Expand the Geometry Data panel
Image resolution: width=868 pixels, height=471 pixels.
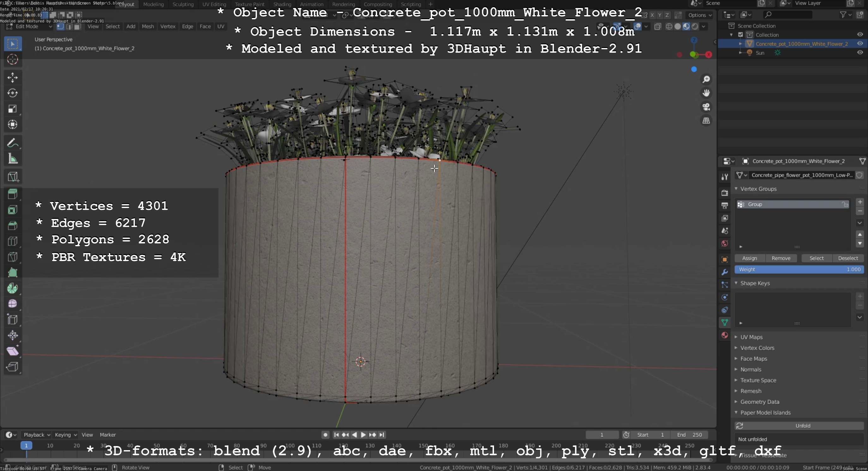tap(736, 402)
